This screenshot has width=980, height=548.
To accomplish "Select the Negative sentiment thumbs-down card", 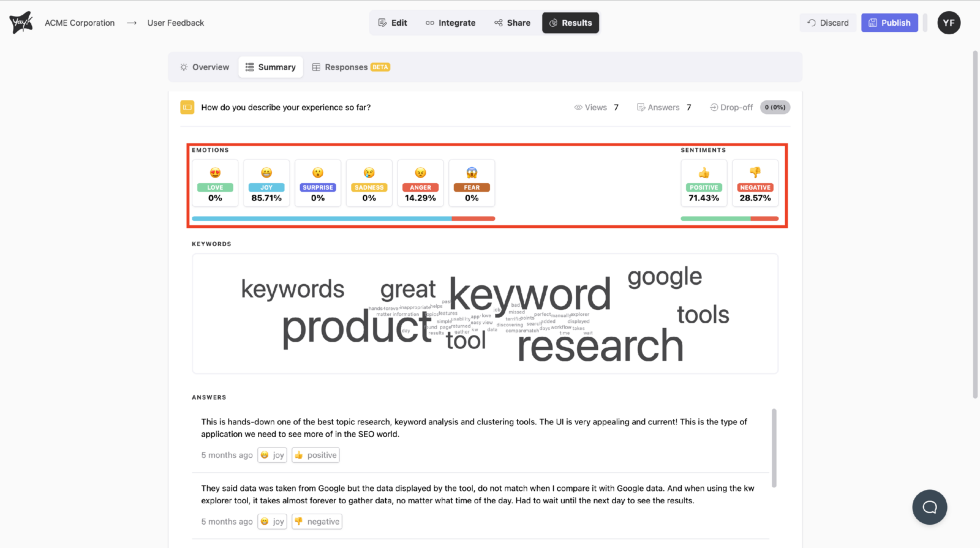I will 755,183.
